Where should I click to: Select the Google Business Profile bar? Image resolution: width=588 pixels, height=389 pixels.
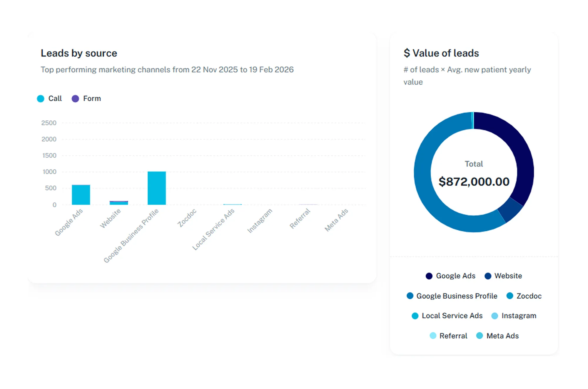pyautogui.click(x=157, y=188)
